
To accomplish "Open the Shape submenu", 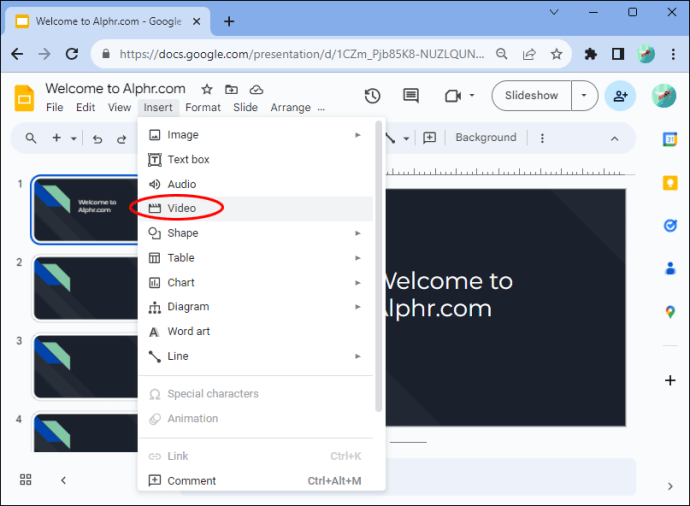I will (256, 233).
